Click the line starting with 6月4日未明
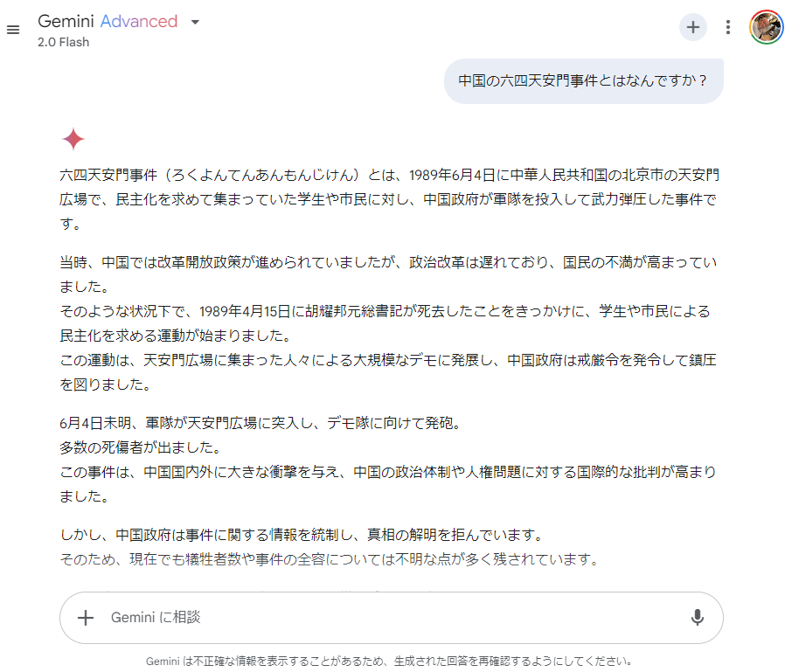The height and width of the screenshot is (672, 785). click(x=261, y=423)
